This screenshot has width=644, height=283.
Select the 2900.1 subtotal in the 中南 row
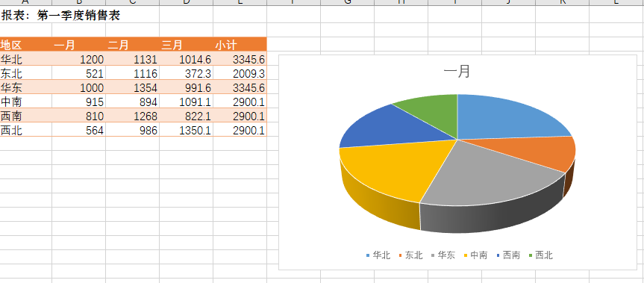click(240, 102)
